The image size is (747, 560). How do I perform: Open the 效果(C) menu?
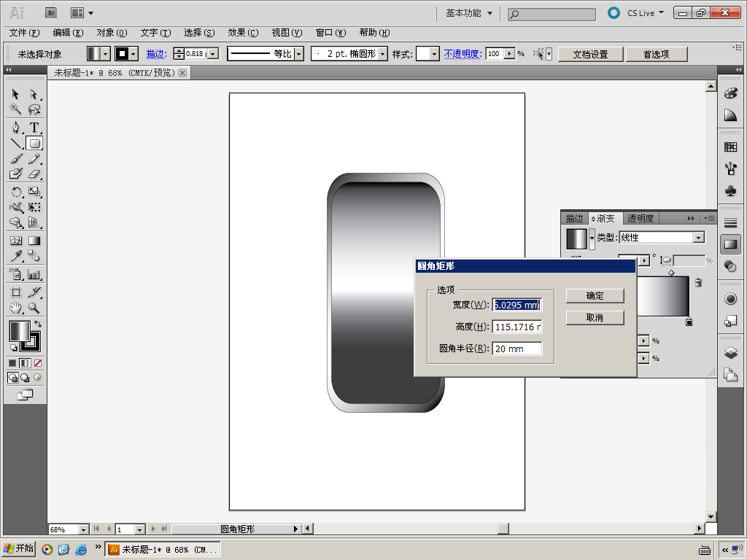[243, 33]
